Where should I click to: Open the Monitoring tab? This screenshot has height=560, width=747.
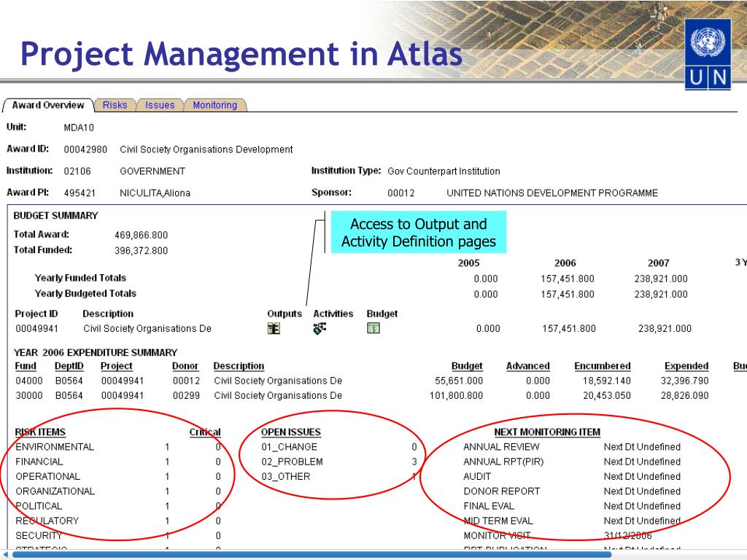215,105
